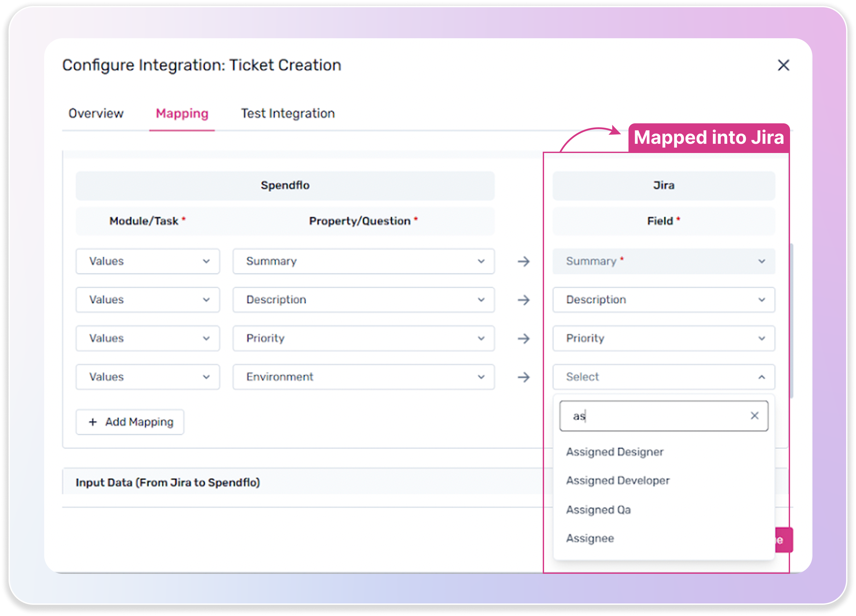Click the arrow icon in Summary row

click(x=524, y=261)
